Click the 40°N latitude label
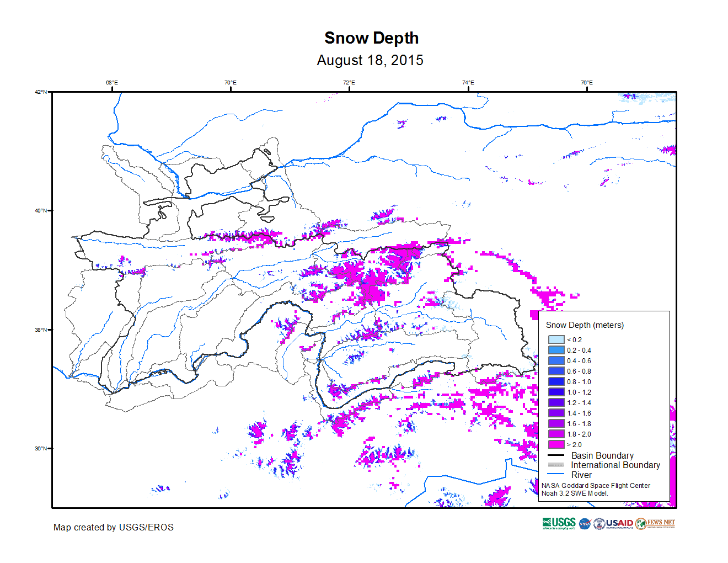This screenshot has height=563, width=728. point(41,210)
